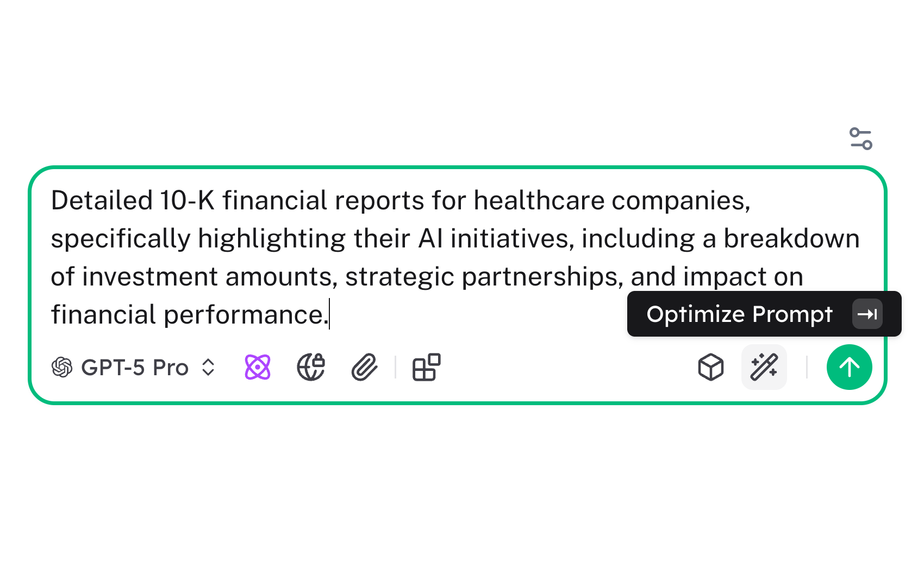Click the word 'healthcare' in the prompt
This screenshot has height=571, width=924.
click(x=538, y=201)
